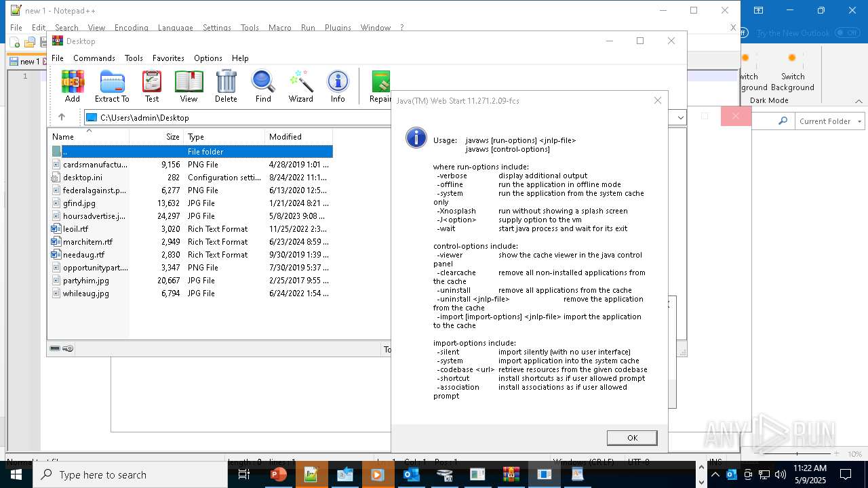The width and height of the screenshot is (868, 488).
Task: Click the Repair toolbar icon
Action: point(380,86)
